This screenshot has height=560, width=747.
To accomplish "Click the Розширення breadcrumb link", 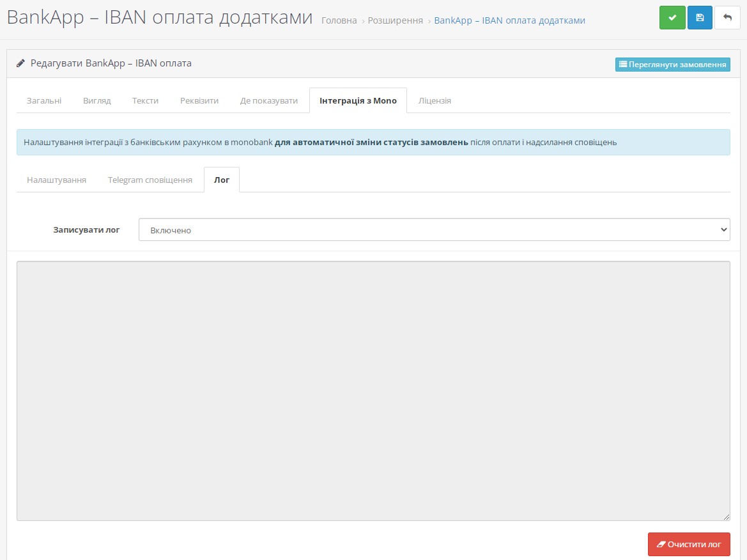I will pos(395,20).
